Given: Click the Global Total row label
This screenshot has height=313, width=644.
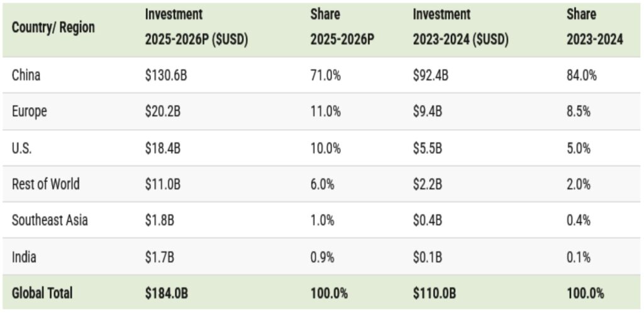Looking at the screenshot, I should [x=42, y=293].
